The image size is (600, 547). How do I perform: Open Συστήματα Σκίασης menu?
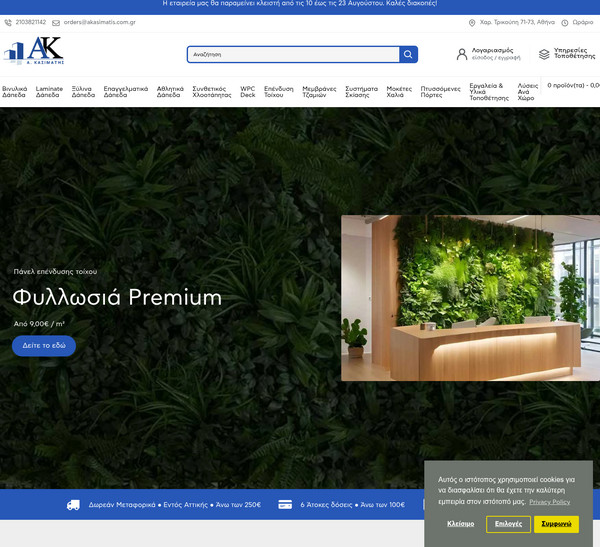[361, 92]
